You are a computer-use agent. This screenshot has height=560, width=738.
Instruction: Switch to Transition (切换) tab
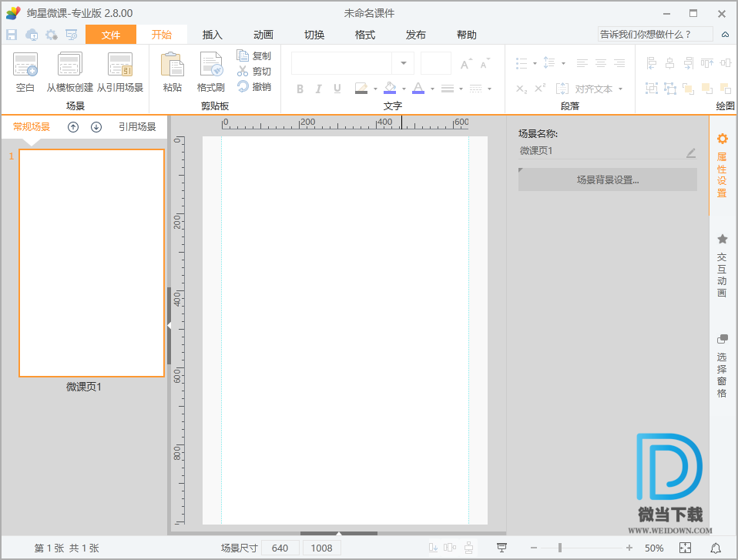coord(314,35)
